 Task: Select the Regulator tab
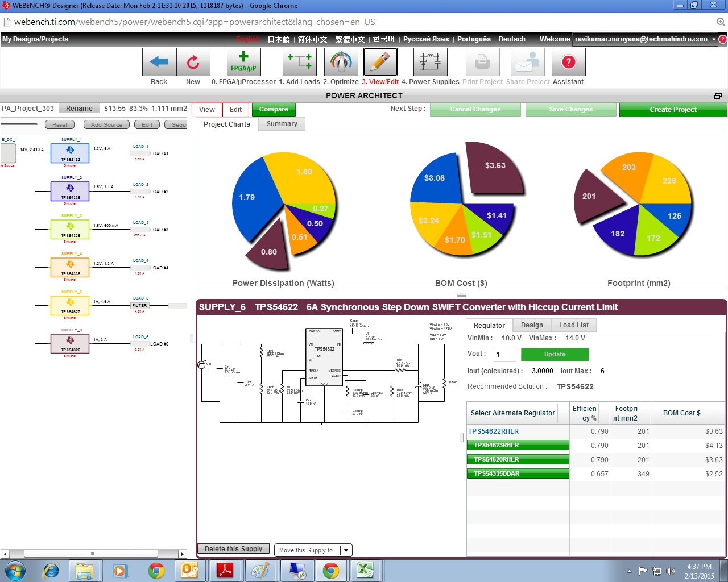click(x=489, y=326)
